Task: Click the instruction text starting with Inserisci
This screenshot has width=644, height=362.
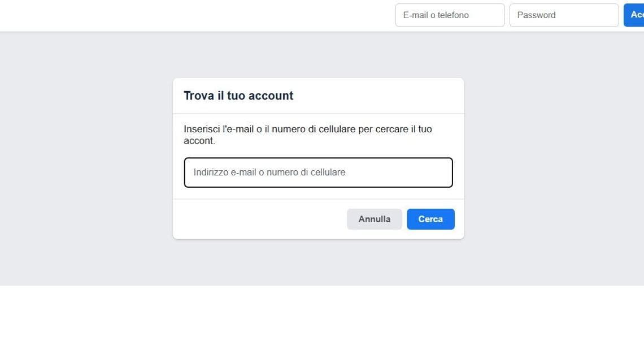Action: [307, 129]
